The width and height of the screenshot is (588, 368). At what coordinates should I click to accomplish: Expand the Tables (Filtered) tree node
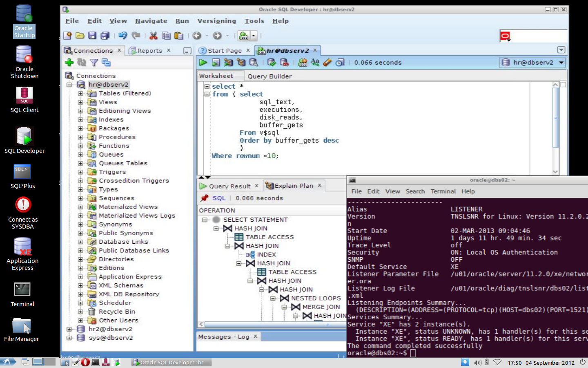pyautogui.click(x=80, y=94)
